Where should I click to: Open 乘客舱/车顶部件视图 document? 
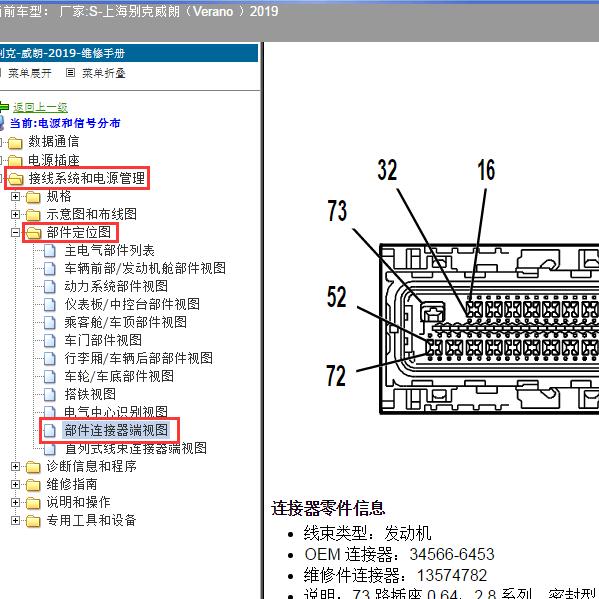pyautogui.click(x=126, y=322)
